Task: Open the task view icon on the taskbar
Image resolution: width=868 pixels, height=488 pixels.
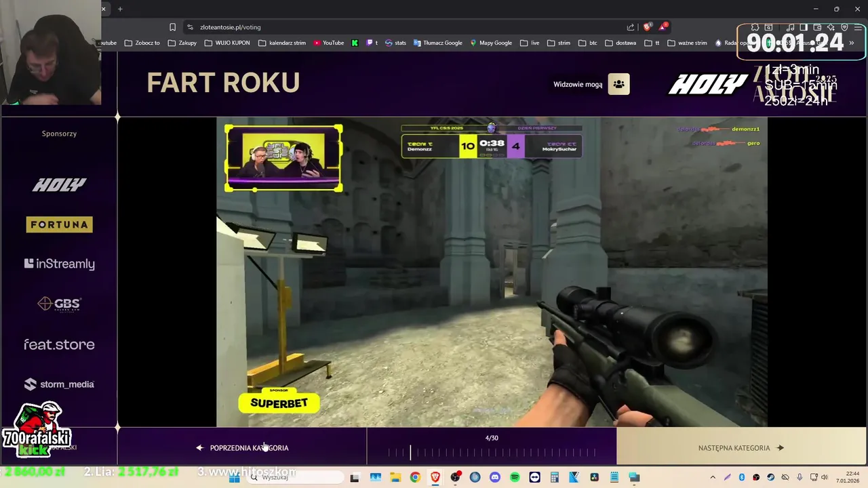Action: click(x=355, y=477)
